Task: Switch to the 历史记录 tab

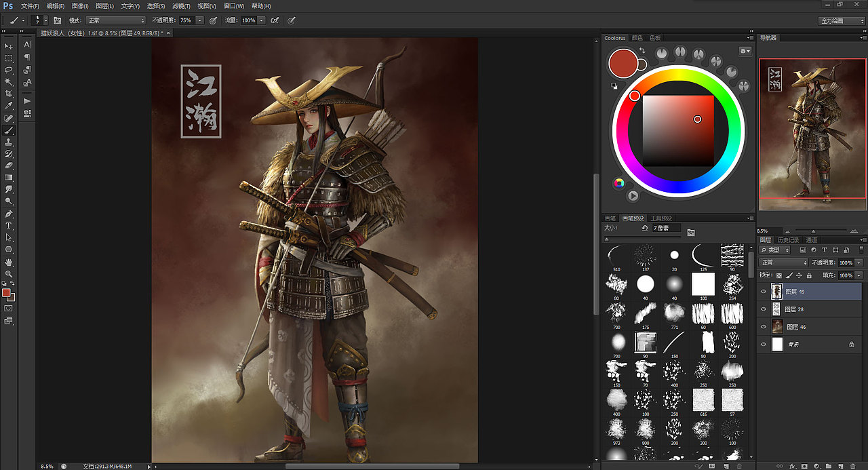Action: coord(788,240)
